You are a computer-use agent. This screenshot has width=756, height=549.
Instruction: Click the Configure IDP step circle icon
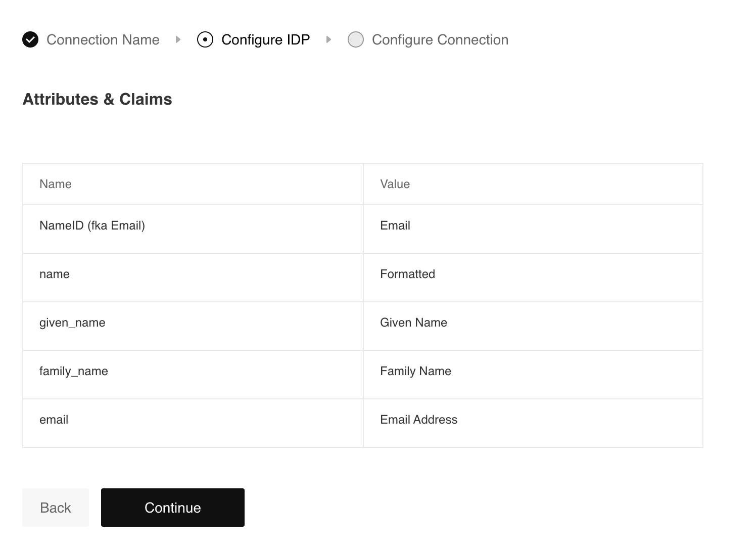205,39
